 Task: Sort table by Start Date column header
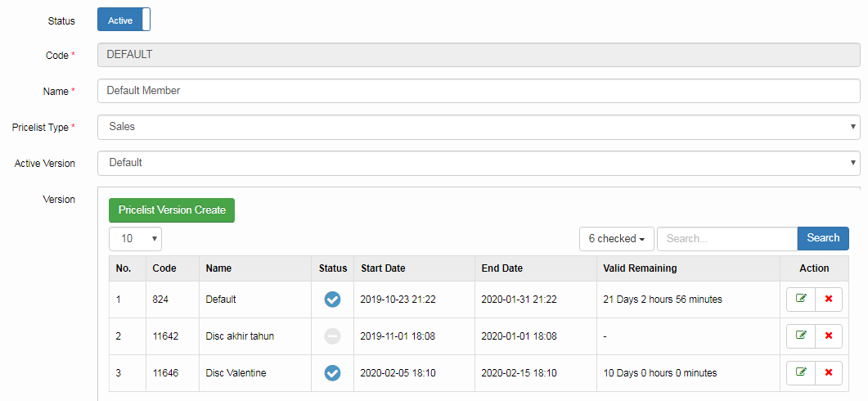pyautogui.click(x=383, y=268)
